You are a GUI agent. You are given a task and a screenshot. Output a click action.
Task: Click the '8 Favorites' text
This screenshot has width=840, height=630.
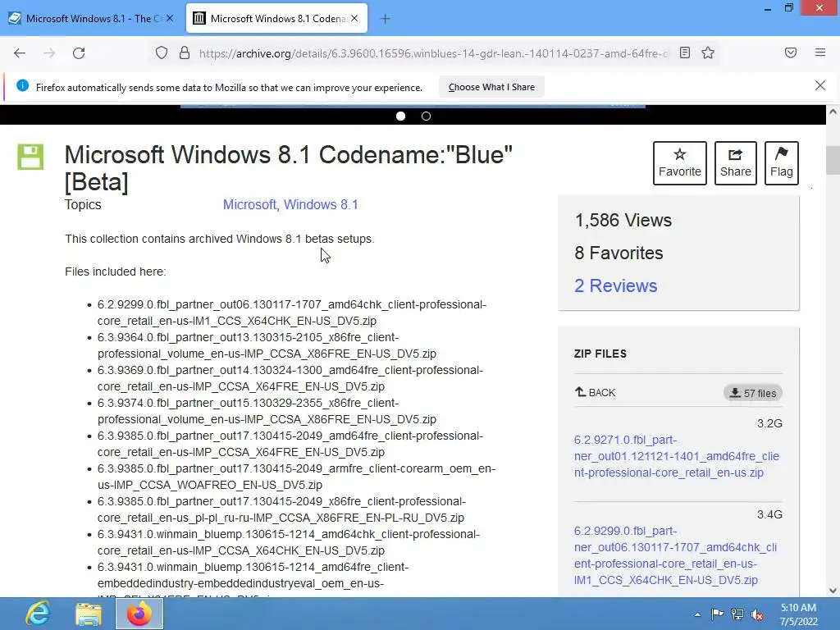pos(619,253)
